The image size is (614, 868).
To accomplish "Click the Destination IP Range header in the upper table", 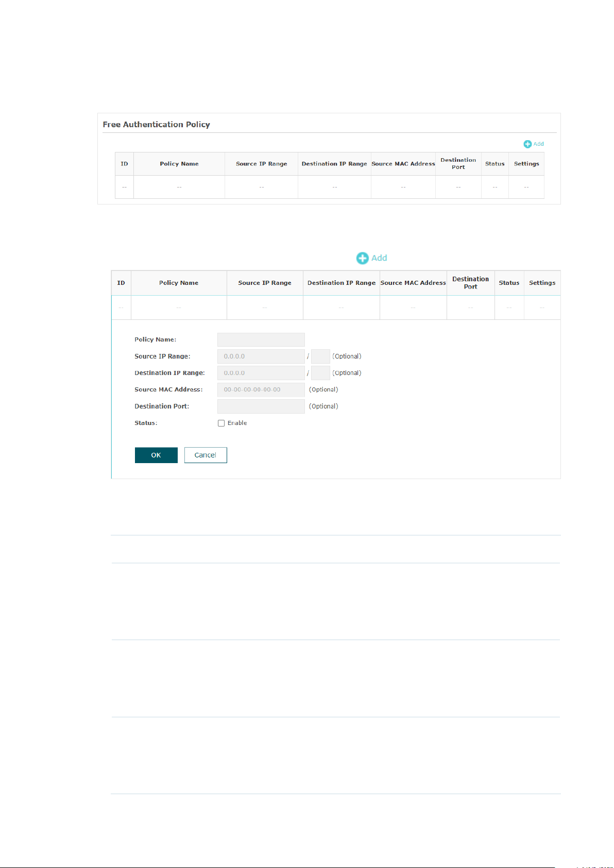I will pyautogui.click(x=334, y=164).
